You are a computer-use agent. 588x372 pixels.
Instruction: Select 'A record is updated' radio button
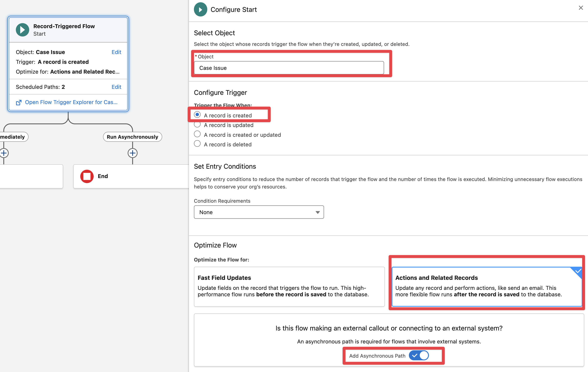pos(197,124)
